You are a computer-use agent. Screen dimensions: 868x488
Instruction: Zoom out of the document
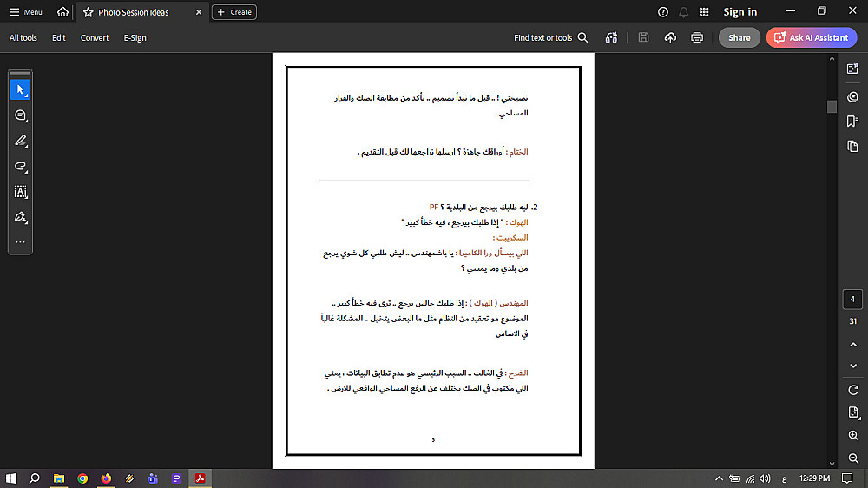(x=853, y=458)
